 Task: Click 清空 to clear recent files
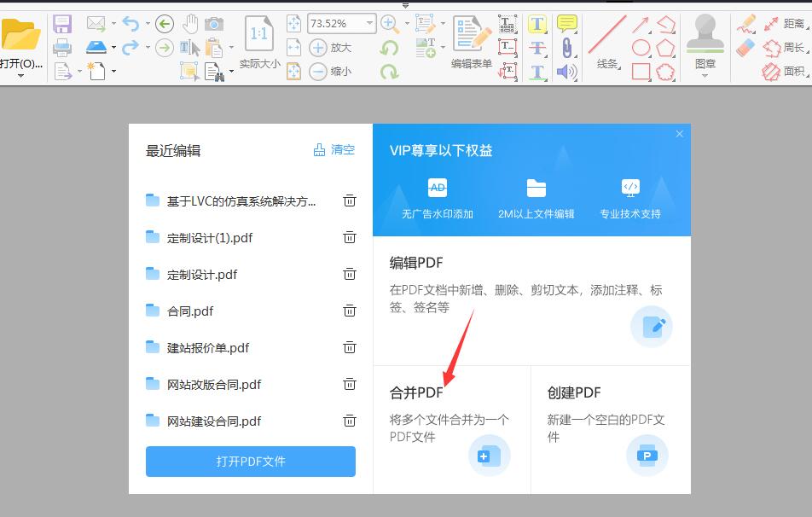[x=334, y=150]
